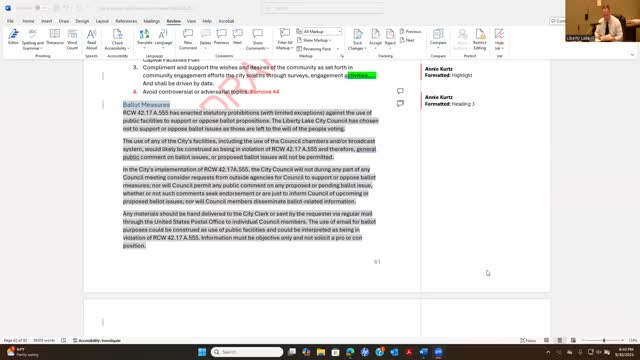Screen dimensions: 640x360
Task: Toggle Track Changes
Action: (x=358, y=37)
